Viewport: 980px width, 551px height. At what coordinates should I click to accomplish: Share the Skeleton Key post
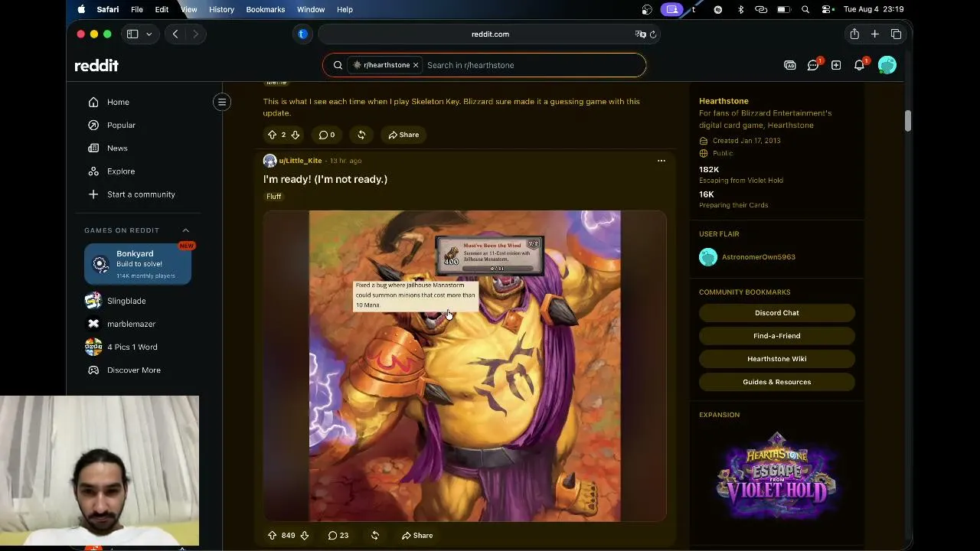pyautogui.click(x=403, y=135)
